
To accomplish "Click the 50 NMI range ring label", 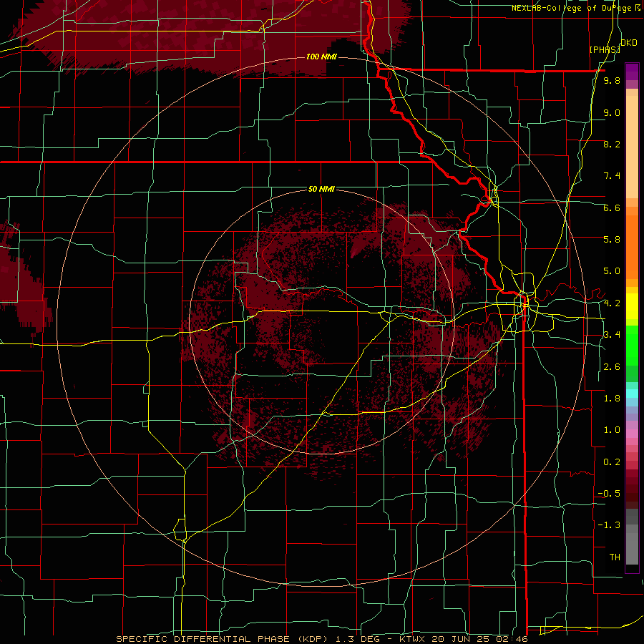I will click(321, 189).
